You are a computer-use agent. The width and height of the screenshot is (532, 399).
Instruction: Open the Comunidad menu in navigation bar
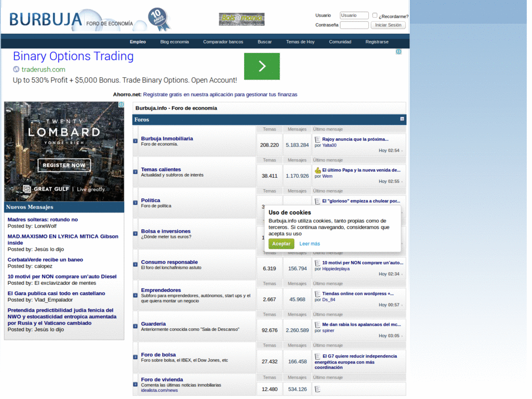[x=340, y=42]
